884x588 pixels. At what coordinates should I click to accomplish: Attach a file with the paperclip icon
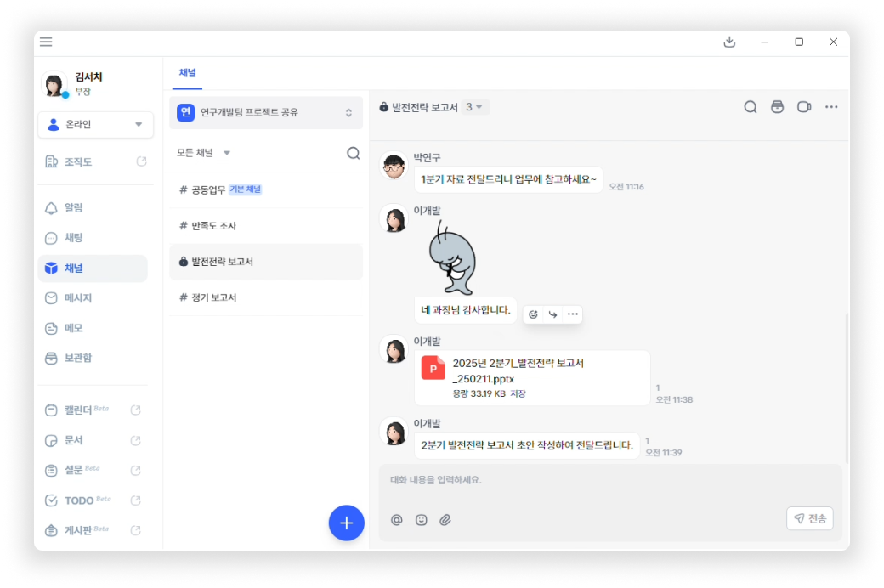(445, 520)
